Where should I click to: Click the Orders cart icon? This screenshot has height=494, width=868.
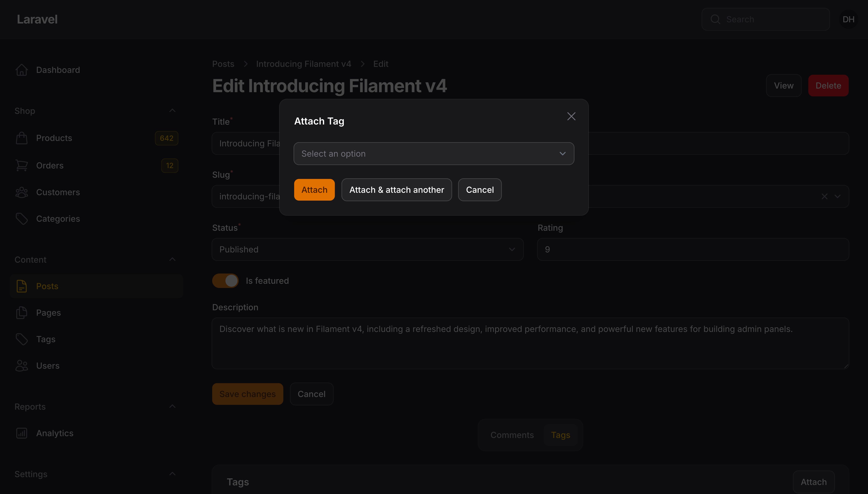(22, 166)
